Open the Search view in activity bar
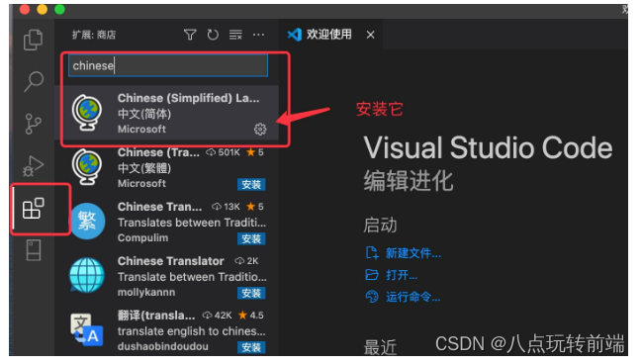 pos(33,81)
